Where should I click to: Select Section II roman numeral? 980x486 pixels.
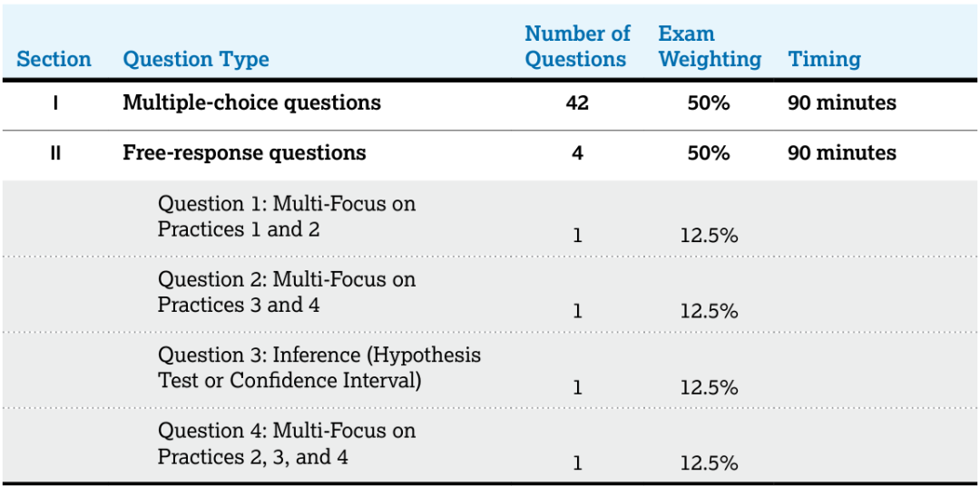[x=55, y=153]
